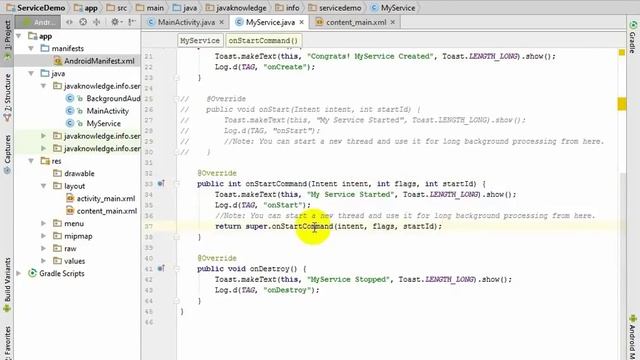
Task: Expand the third javaknowledge.info.ser package
Action: [x=43, y=149]
